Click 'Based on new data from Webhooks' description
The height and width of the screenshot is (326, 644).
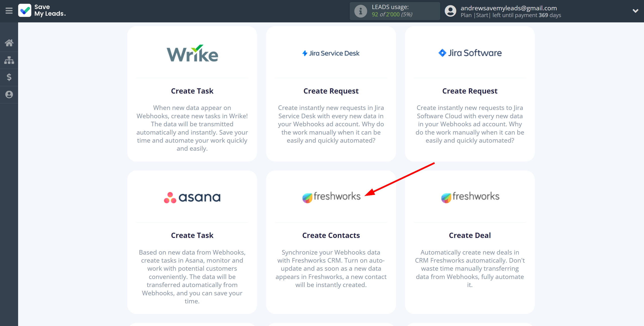tap(192, 276)
